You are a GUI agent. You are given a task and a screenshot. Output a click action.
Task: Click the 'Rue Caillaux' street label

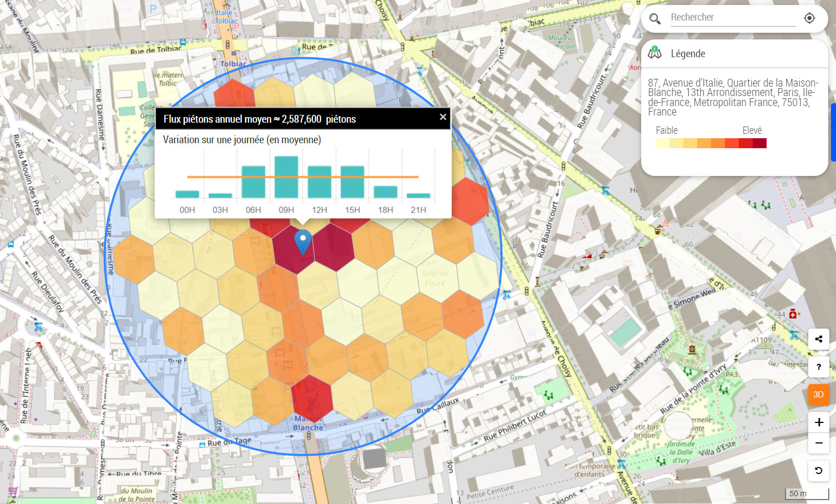coord(438,406)
